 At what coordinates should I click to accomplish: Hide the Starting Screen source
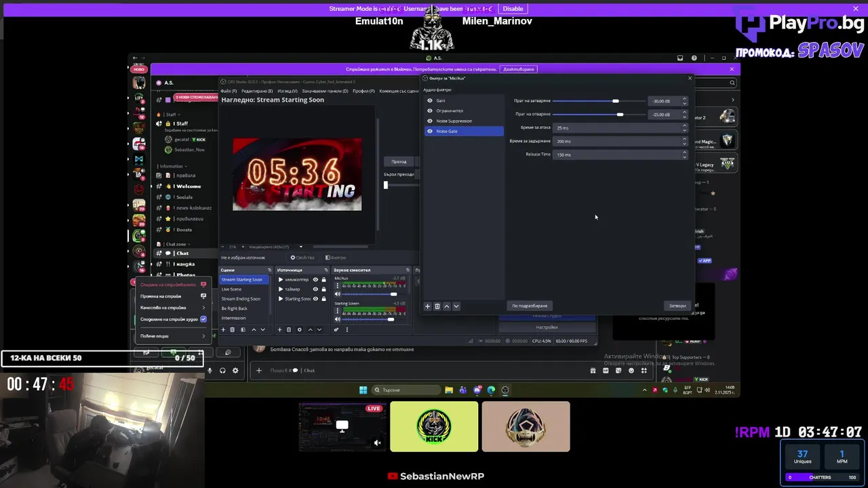pos(315,298)
